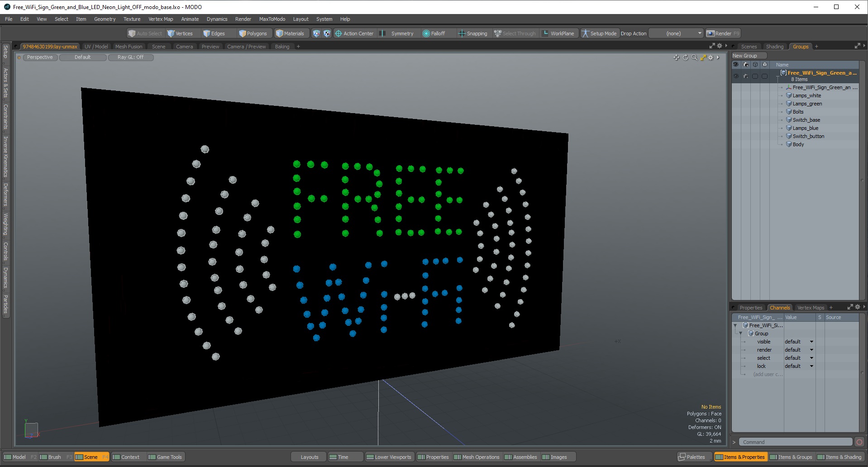The width and height of the screenshot is (868, 467).
Task: Click the eye column header in Groups
Action: pyautogui.click(x=736, y=65)
